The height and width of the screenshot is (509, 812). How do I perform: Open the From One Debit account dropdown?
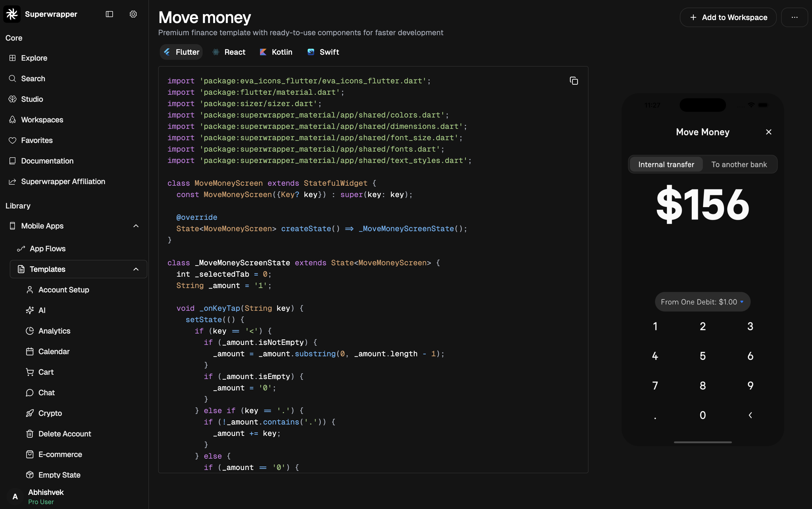[x=702, y=302]
